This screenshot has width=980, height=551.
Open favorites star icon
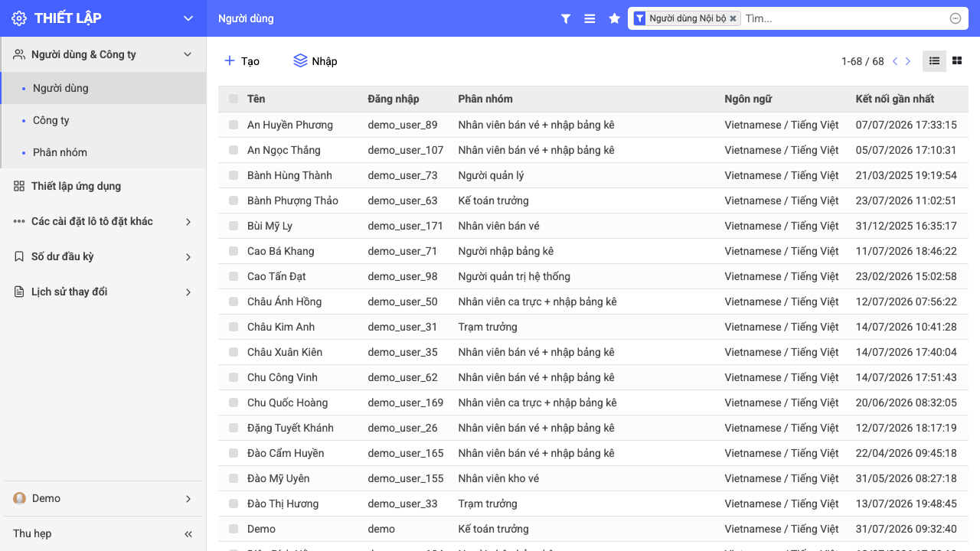click(614, 18)
